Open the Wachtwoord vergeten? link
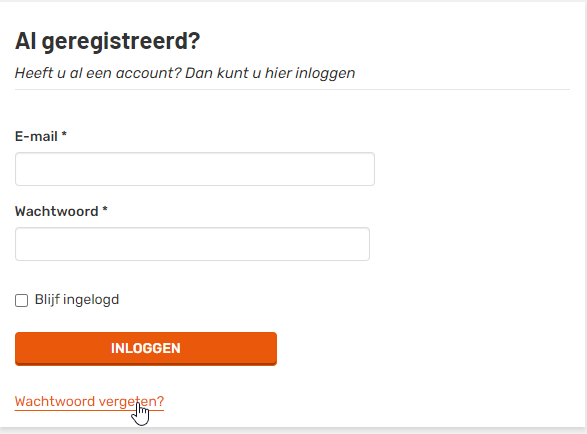The image size is (587, 434). 89,401
